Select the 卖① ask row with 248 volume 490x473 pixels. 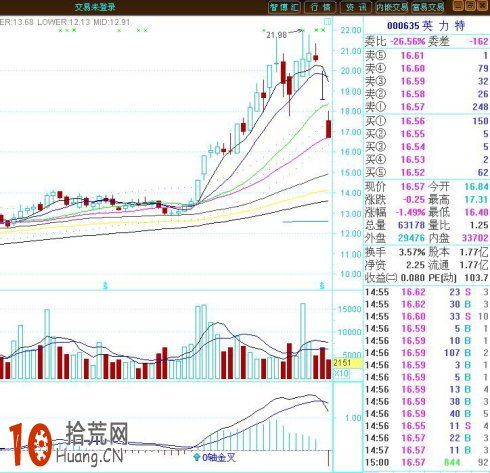(x=427, y=107)
